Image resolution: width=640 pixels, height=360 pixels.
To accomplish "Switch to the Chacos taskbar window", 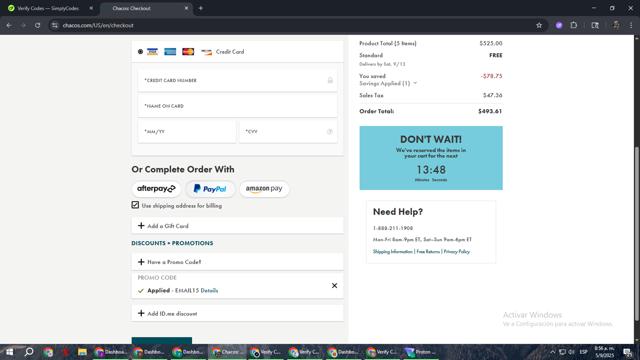I will [x=228, y=352].
